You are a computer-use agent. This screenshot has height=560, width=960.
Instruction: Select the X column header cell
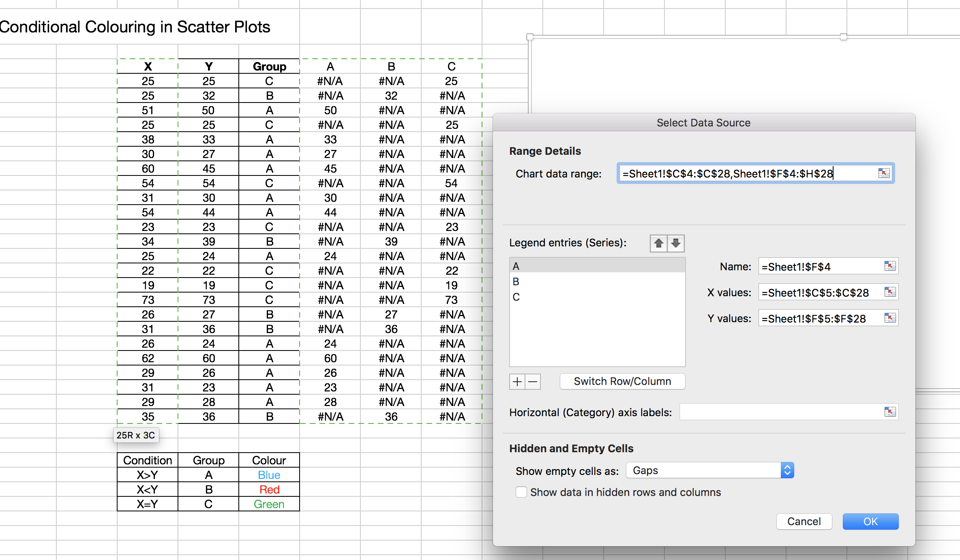[x=148, y=66]
